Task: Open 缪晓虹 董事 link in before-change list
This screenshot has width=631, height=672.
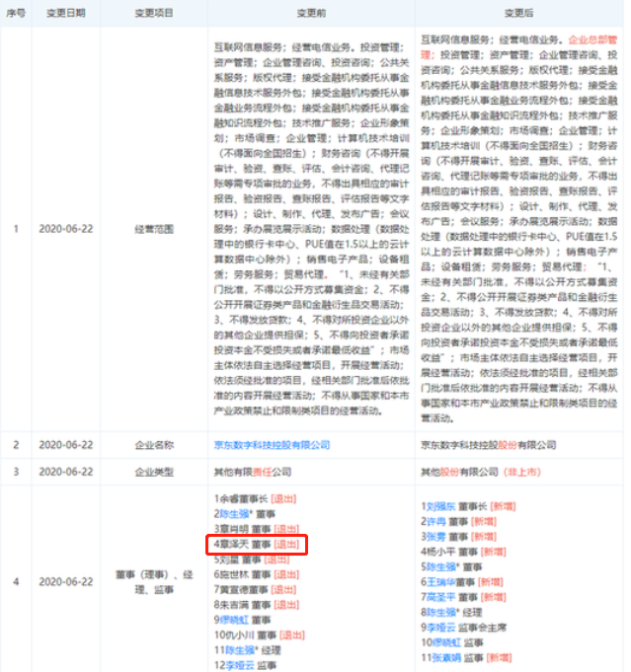Action: 234,620
